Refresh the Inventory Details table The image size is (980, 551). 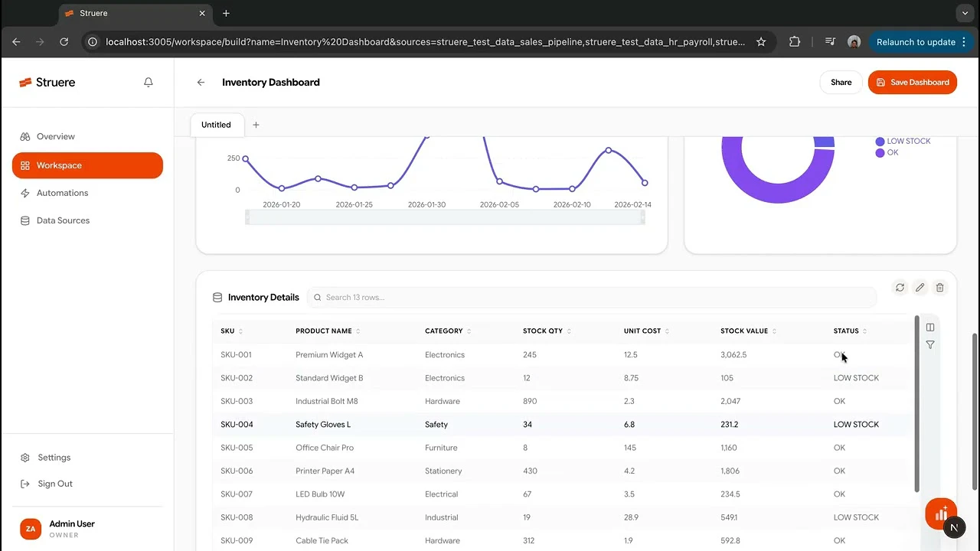pyautogui.click(x=900, y=288)
